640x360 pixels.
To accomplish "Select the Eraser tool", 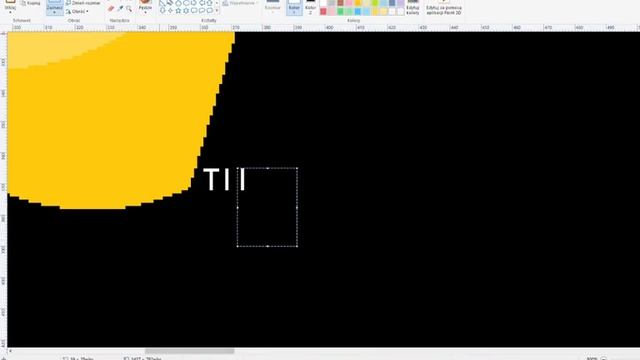I will pyautogui.click(x=111, y=9).
